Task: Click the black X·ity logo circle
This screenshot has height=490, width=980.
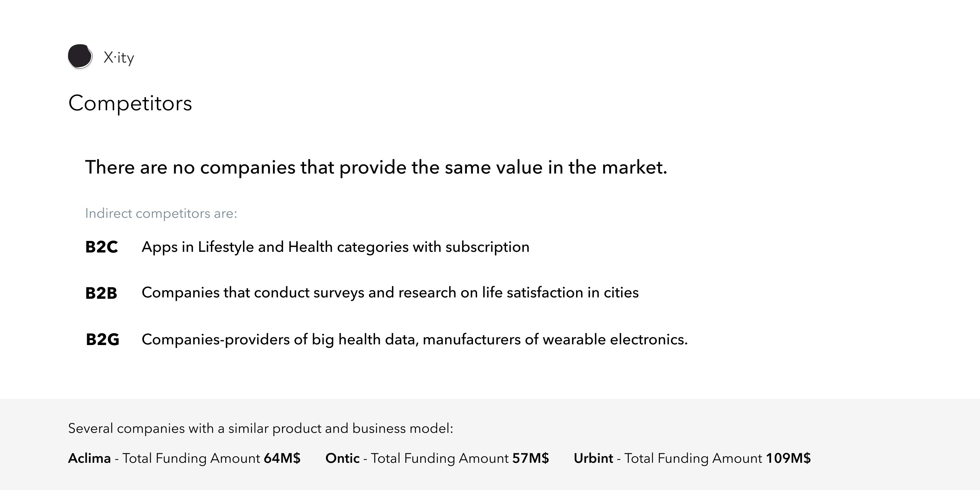Action: point(80,57)
